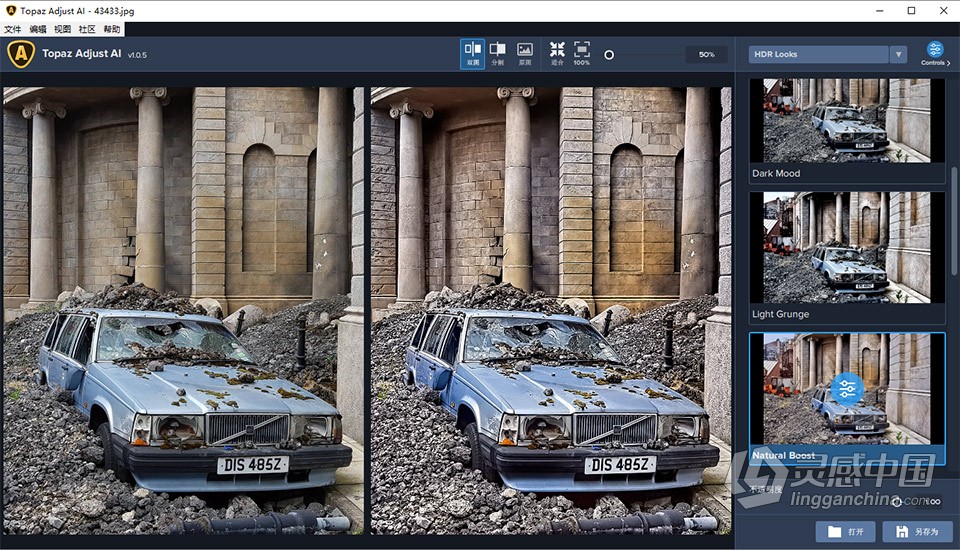Set zoom to 100% icon
This screenshot has height=550, width=960.
click(x=582, y=54)
